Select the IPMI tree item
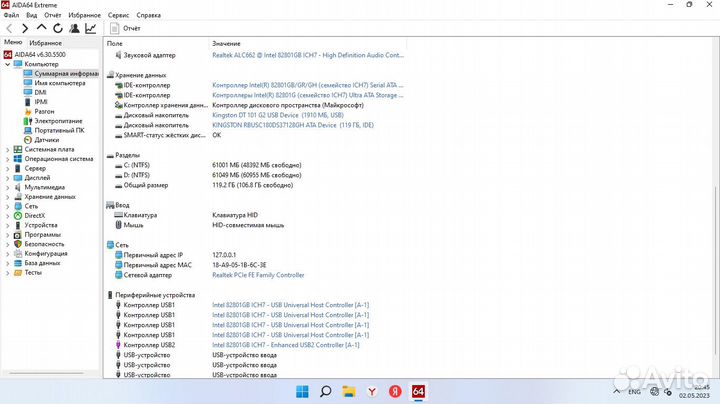720x404 pixels. point(36,102)
